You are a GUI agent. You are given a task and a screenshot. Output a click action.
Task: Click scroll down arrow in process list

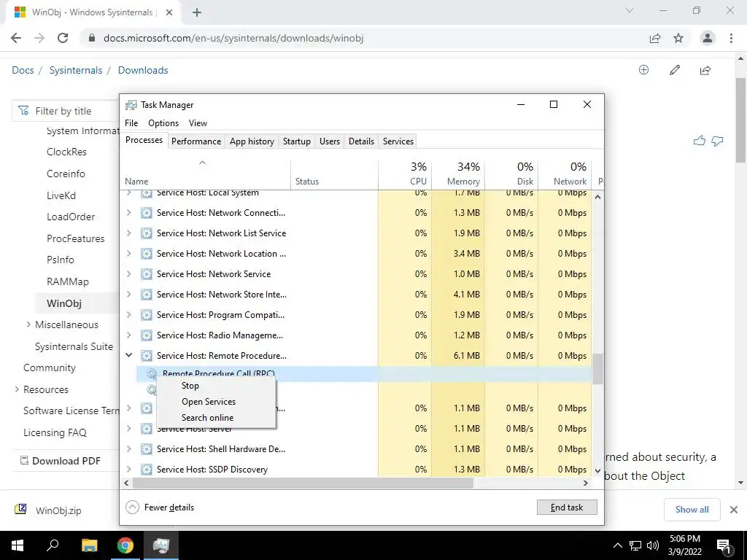[x=597, y=471]
